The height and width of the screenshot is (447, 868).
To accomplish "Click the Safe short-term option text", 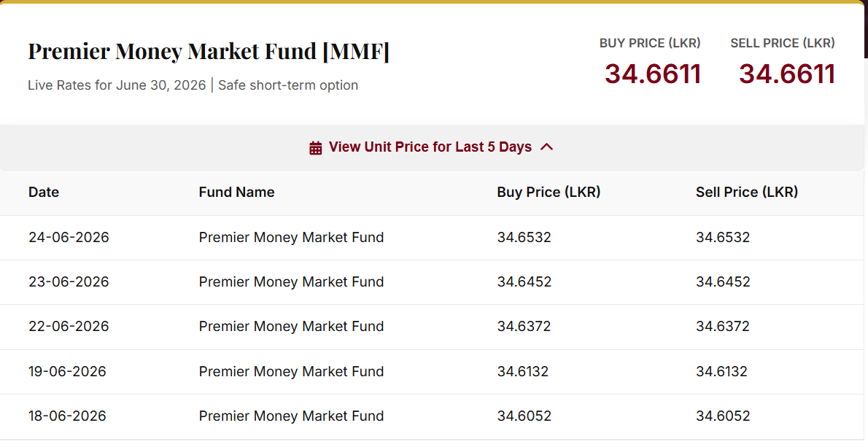I will point(288,85).
